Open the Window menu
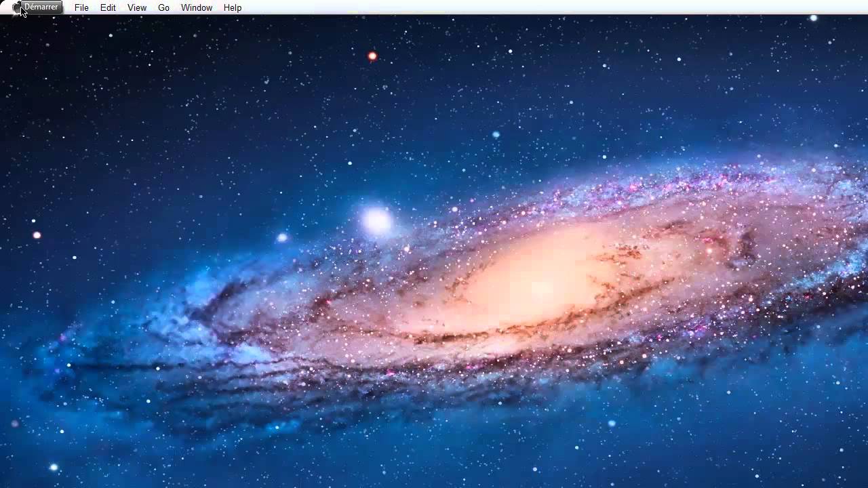 tap(197, 7)
